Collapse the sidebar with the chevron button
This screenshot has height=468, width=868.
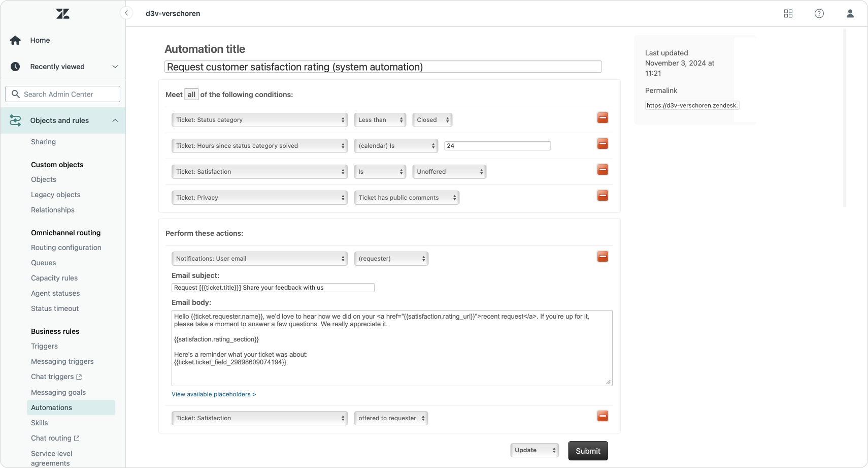126,13
